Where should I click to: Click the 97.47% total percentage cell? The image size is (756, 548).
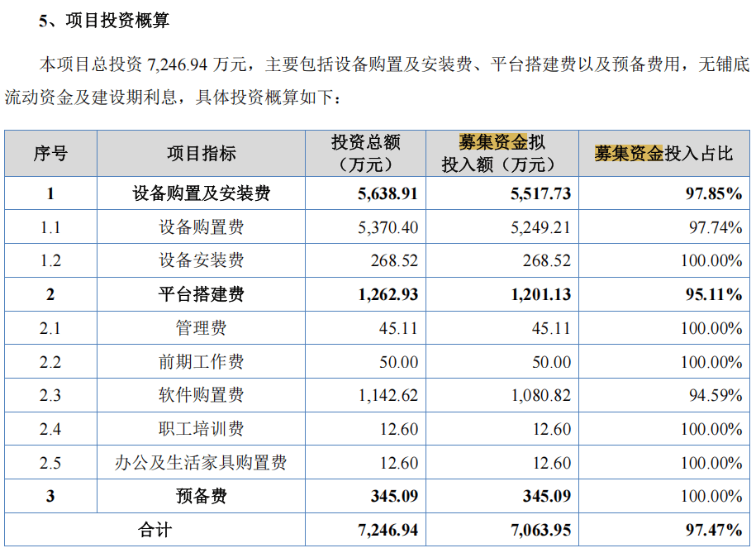point(714,530)
